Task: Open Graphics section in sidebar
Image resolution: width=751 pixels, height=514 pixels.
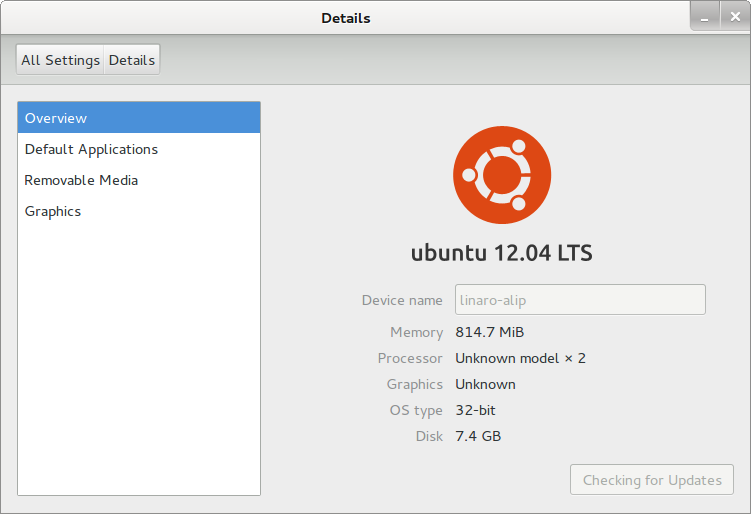Action: click(139, 211)
